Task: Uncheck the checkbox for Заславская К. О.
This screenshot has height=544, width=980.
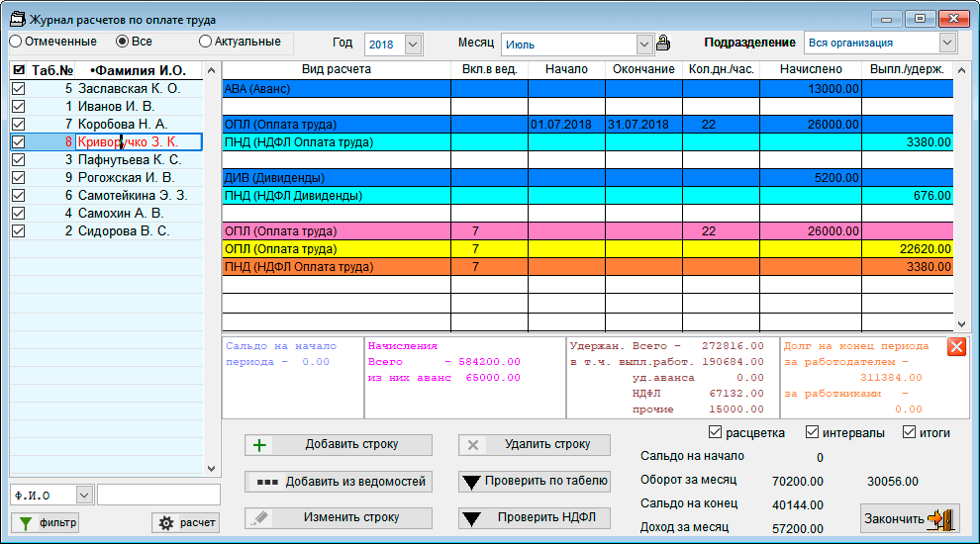Action: point(19,89)
